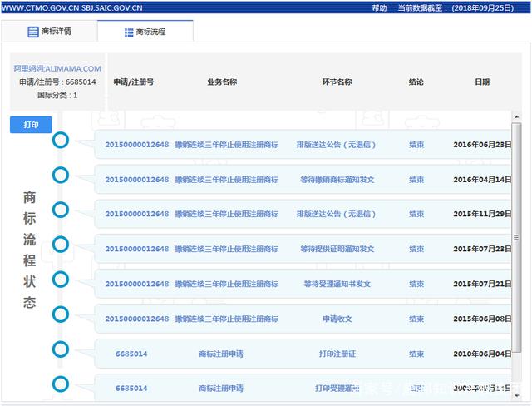The height and width of the screenshot is (406, 532).
Task: Click date 2015年07月28日
Action: point(482,249)
